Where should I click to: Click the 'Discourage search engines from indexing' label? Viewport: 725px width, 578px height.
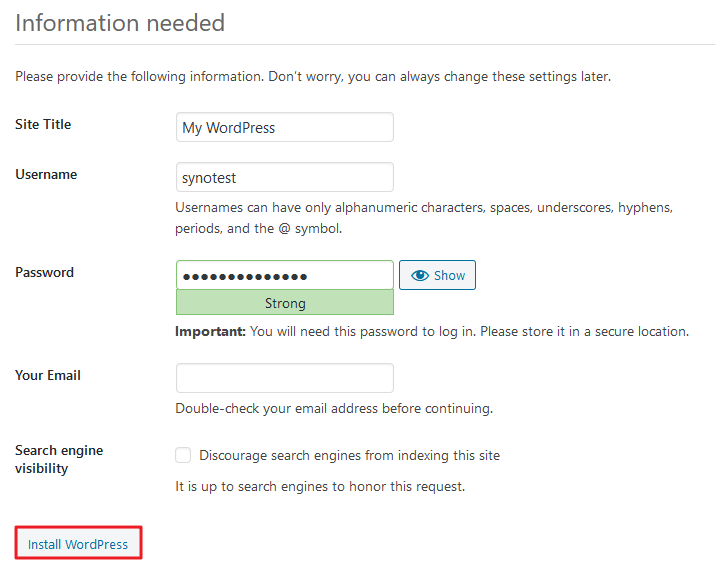[349, 455]
